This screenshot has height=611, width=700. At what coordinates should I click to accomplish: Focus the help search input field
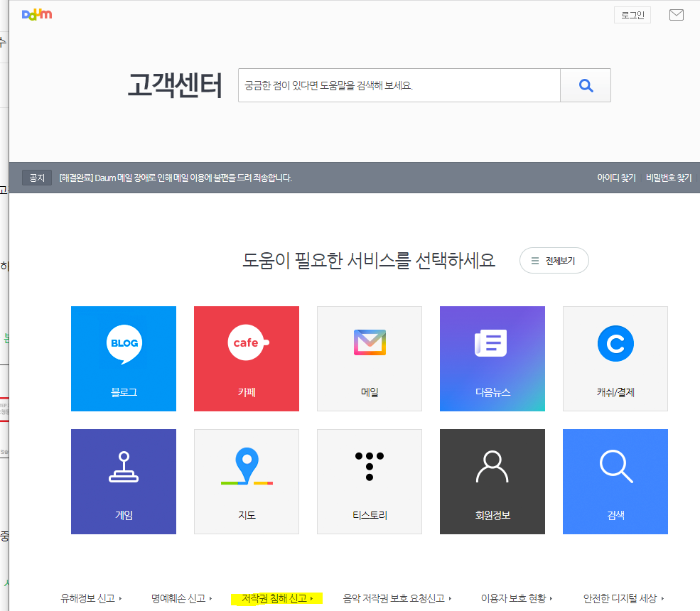coord(399,85)
